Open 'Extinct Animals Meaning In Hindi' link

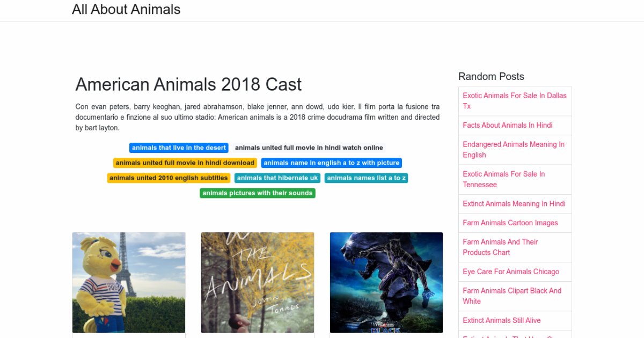[x=514, y=204]
